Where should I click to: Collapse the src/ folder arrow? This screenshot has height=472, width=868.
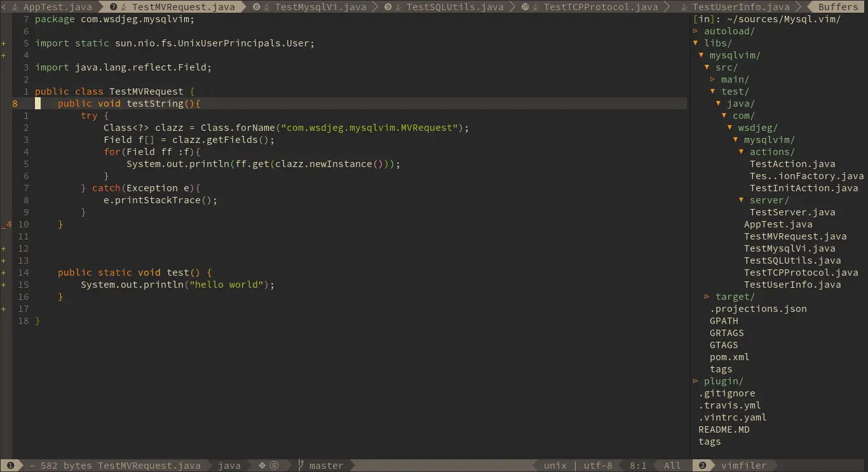tap(707, 67)
